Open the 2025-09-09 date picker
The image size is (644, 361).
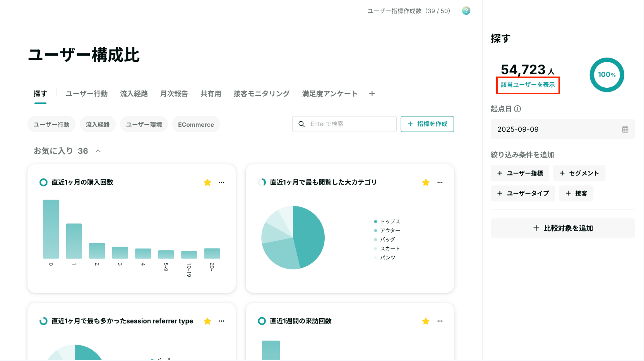[563, 129]
